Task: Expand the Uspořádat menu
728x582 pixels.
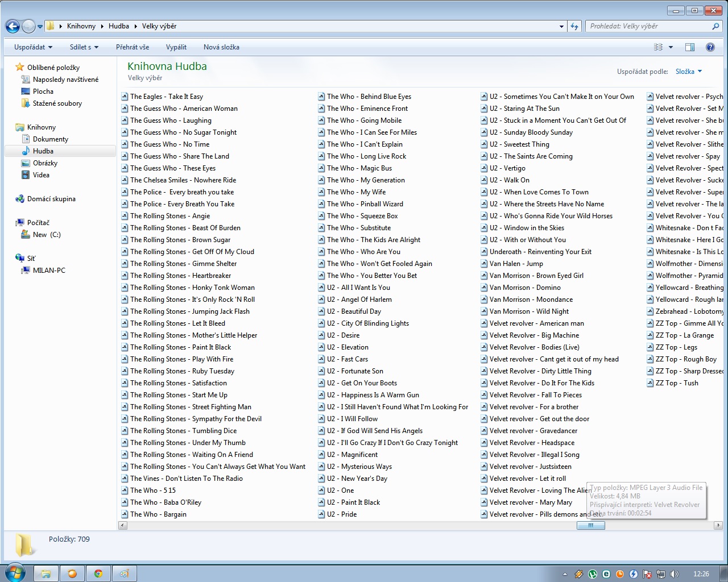Action: (x=33, y=47)
